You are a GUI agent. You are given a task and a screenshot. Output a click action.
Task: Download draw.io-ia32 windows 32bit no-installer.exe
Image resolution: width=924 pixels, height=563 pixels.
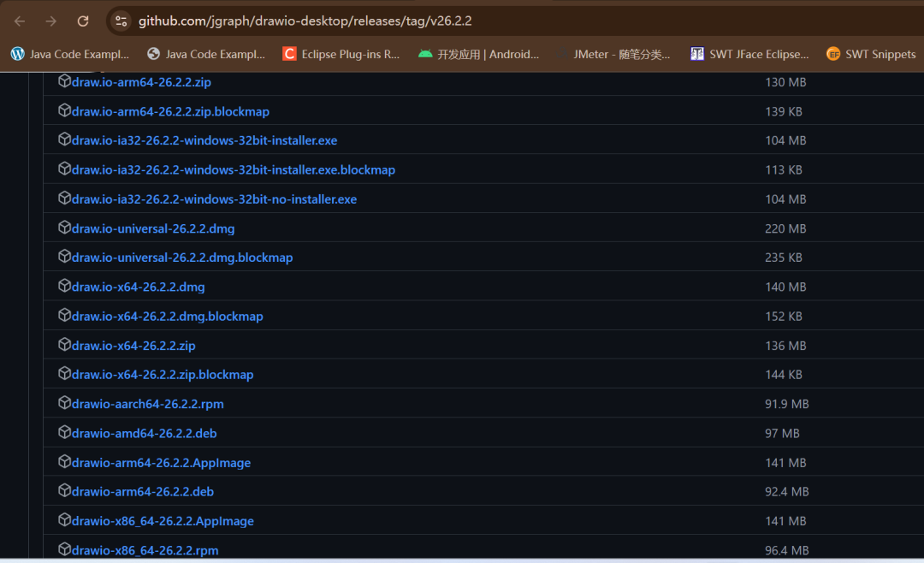pyautogui.click(x=214, y=199)
